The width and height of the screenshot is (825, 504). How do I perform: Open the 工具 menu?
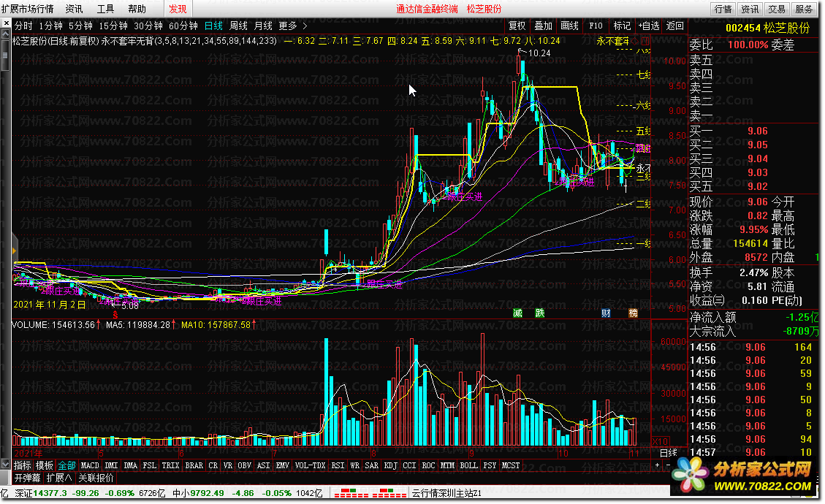106,9
